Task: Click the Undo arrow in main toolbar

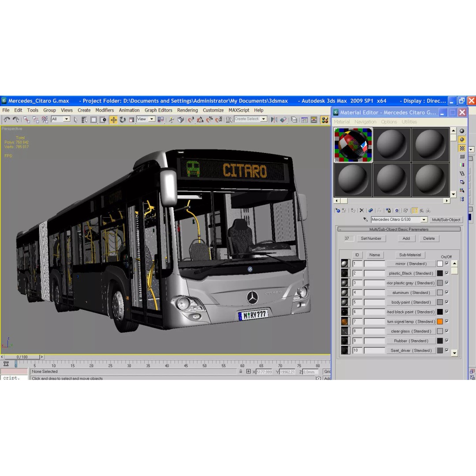Action: coord(7,119)
